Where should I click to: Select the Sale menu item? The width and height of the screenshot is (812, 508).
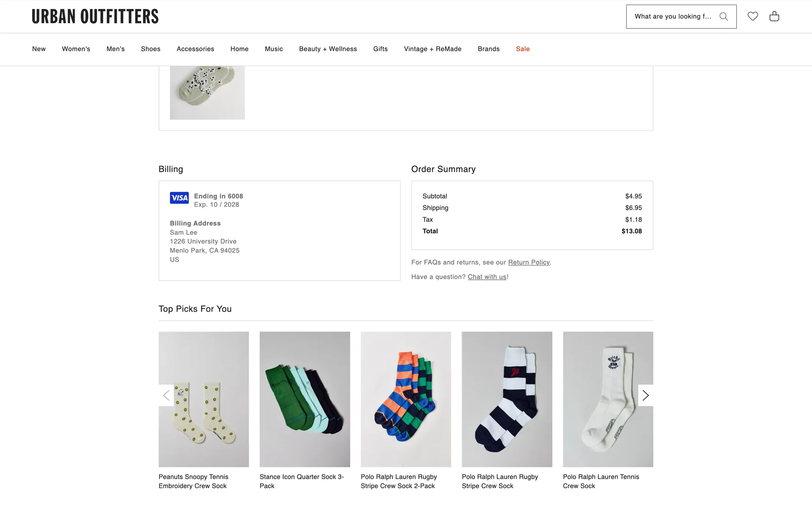[523, 49]
